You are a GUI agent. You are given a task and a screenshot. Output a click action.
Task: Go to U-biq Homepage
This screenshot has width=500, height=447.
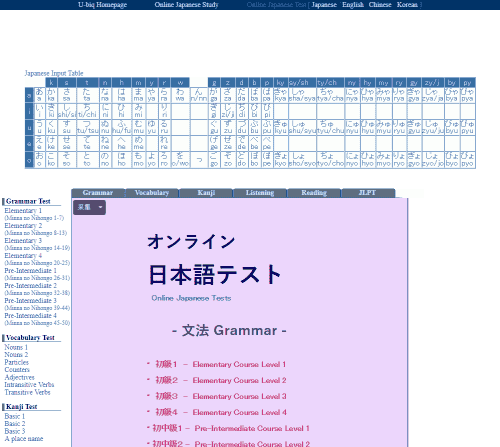pyautogui.click(x=102, y=5)
